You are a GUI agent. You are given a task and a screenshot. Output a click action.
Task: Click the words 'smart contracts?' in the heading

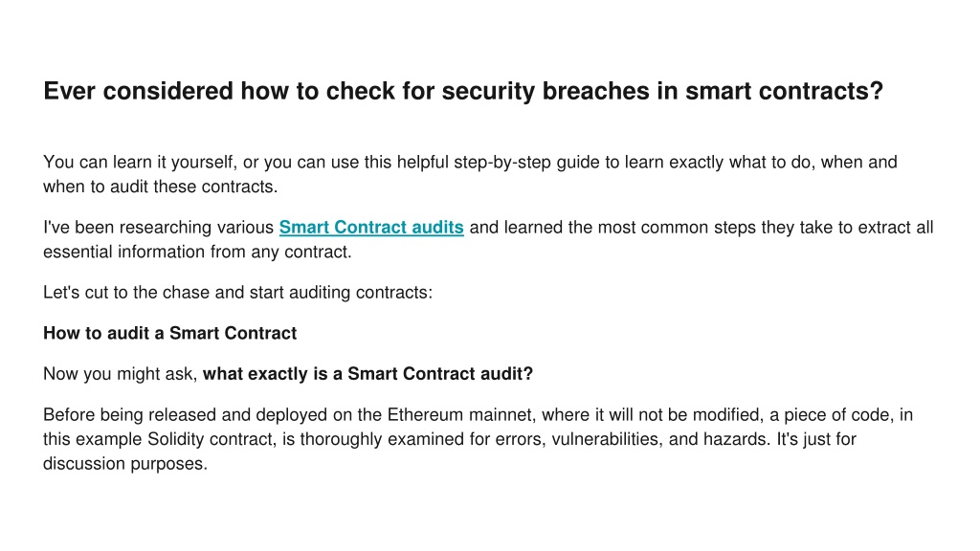(785, 91)
